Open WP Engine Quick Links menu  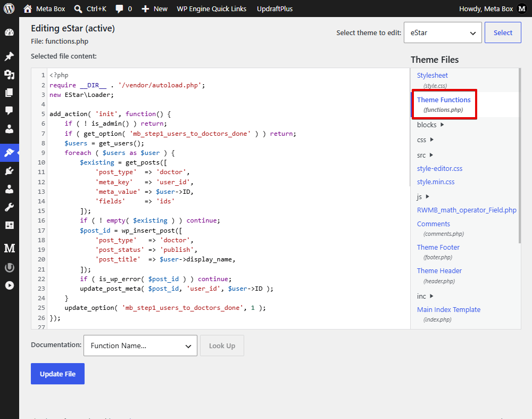pos(211,9)
